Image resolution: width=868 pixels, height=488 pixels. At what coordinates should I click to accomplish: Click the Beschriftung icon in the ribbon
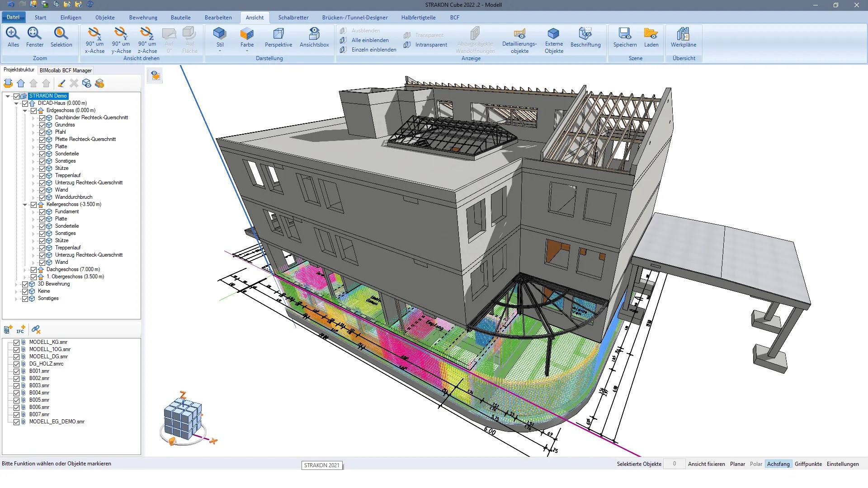tap(586, 38)
